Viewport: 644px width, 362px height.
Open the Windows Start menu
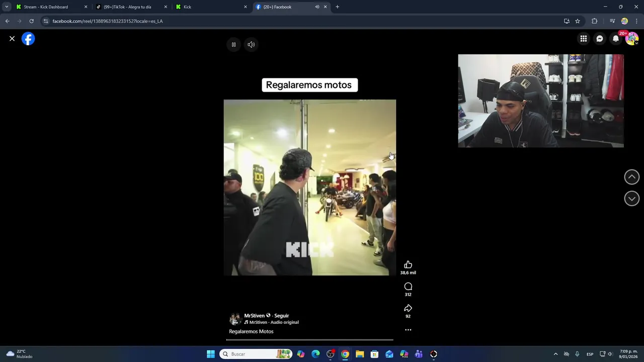coord(211,354)
